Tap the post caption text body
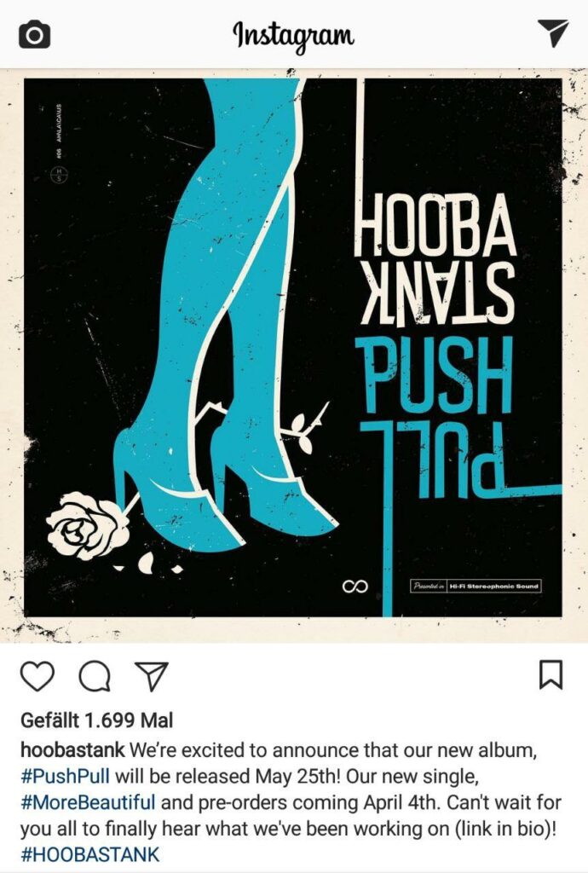The height and width of the screenshot is (873, 588). pos(289,801)
